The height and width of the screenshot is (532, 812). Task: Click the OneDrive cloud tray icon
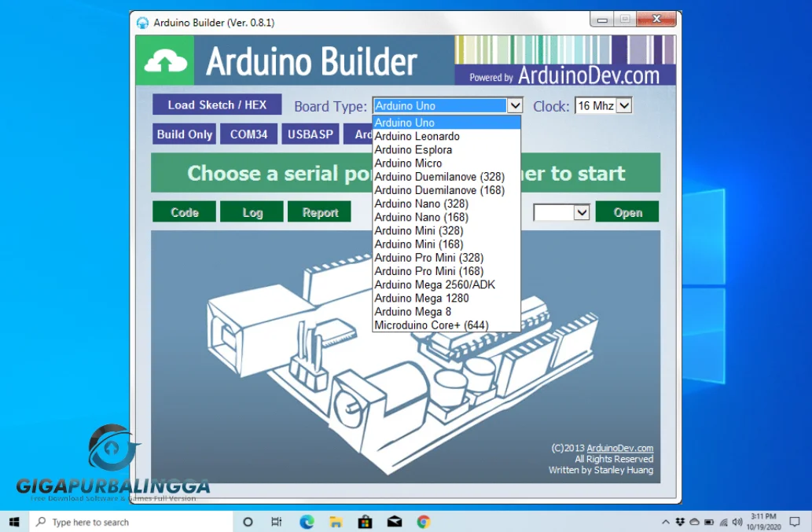point(694,522)
